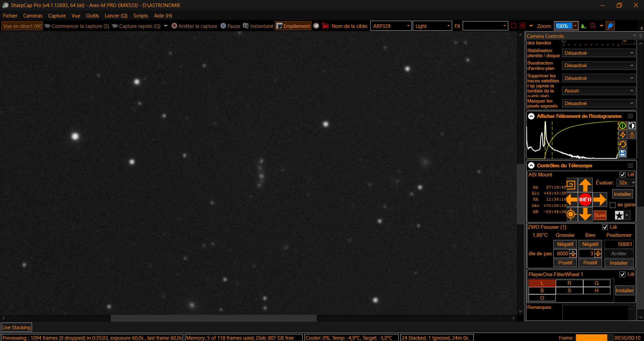Click the blue plug connect-hardware icon
The height and width of the screenshot is (341, 644).
coord(610,26)
